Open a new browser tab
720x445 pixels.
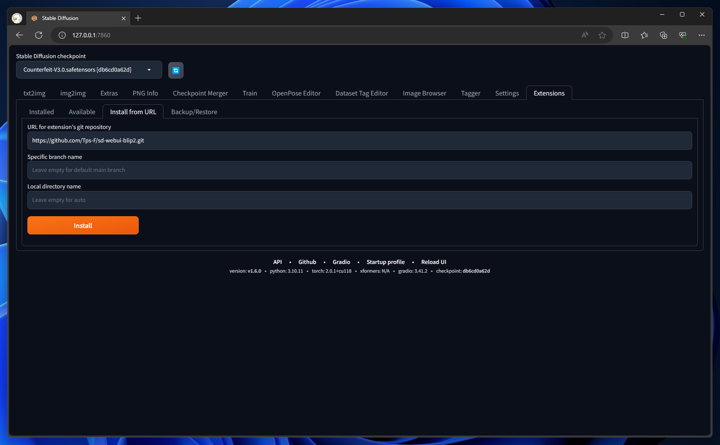(138, 18)
